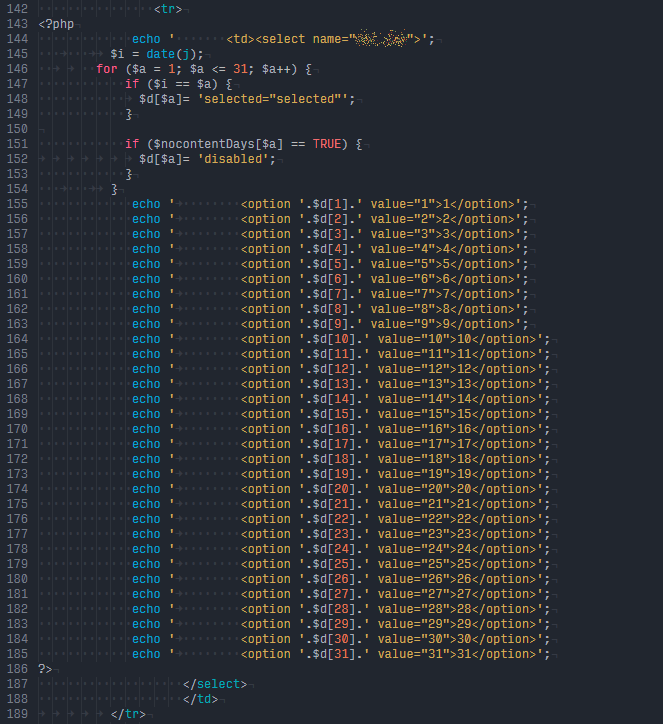Click the TRUE constant on line 151

326,144
